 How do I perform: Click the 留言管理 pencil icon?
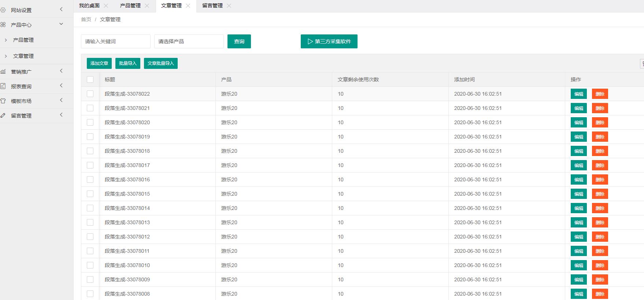coord(3,115)
